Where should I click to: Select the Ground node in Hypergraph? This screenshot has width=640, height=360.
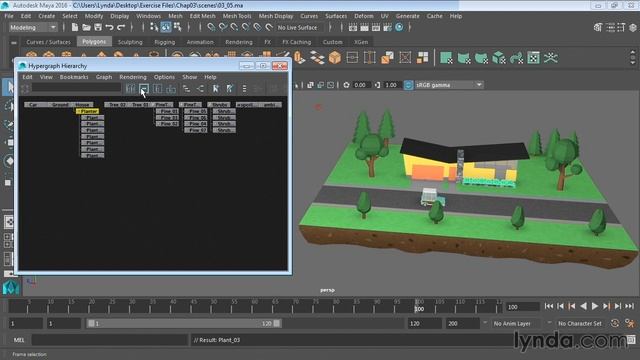[x=60, y=104]
